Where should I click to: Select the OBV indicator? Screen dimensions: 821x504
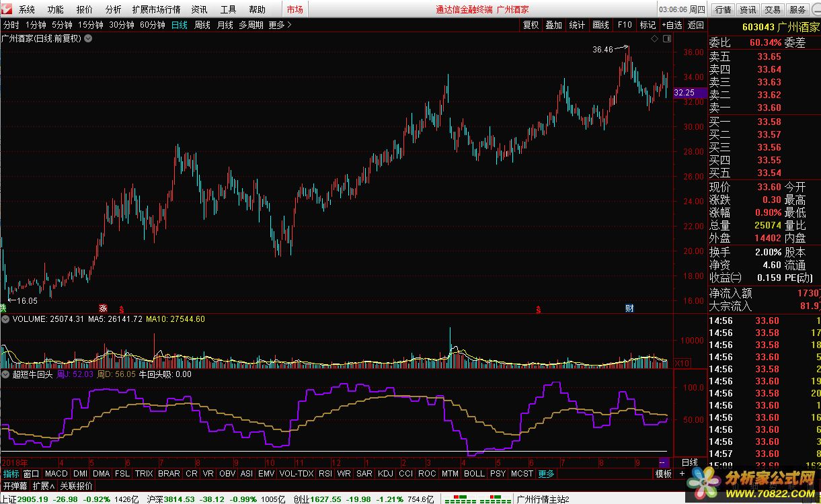coord(227,474)
